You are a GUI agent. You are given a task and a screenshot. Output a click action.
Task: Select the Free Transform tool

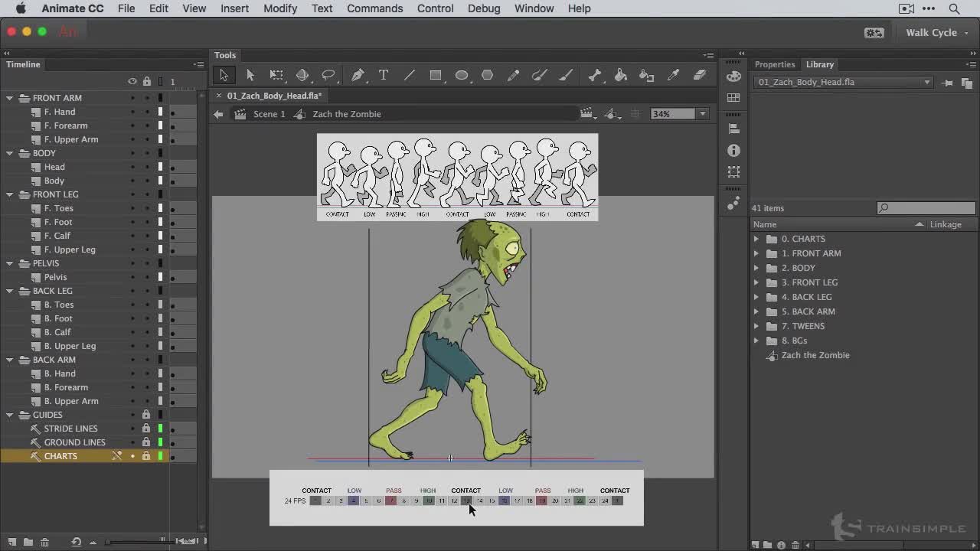(276, 75)
